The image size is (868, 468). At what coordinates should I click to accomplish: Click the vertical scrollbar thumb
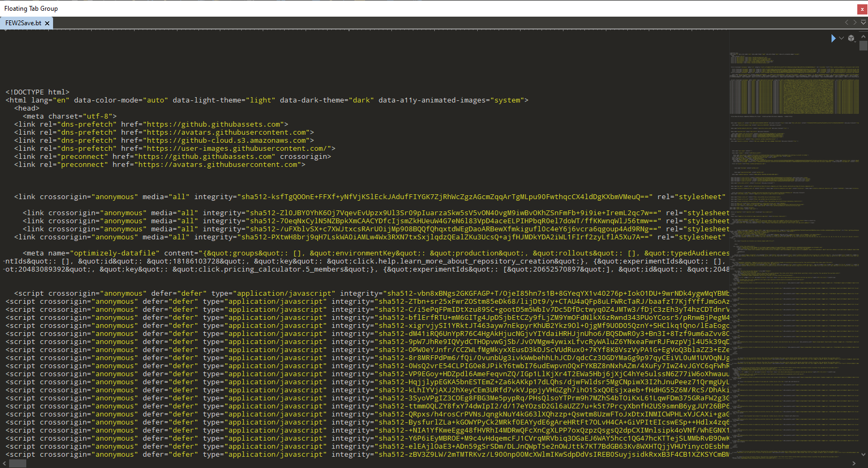point(863,46)
